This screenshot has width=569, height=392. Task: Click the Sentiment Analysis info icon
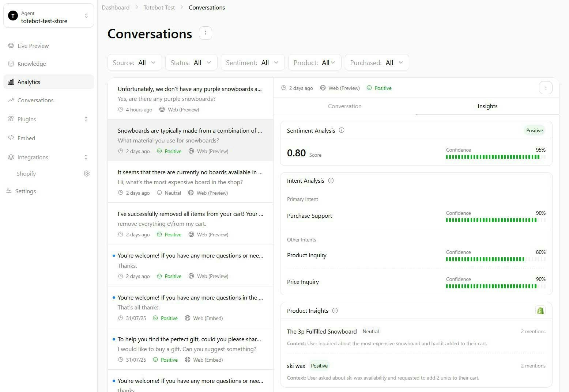click(x=342, y=130)
